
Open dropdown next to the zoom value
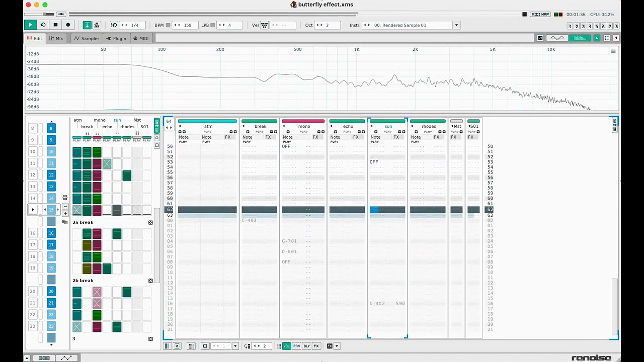pyautogui.click(x=234, y=346)
